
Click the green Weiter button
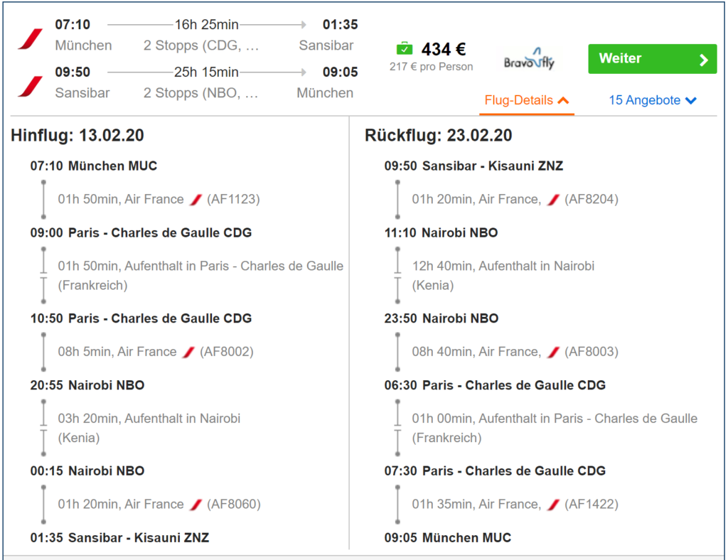653,59
